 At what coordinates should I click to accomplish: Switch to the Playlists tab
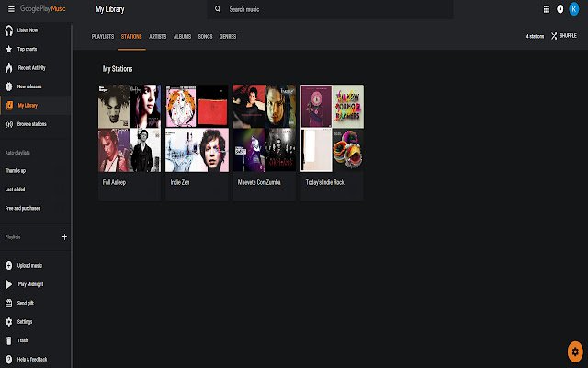[x=103, y=37]
